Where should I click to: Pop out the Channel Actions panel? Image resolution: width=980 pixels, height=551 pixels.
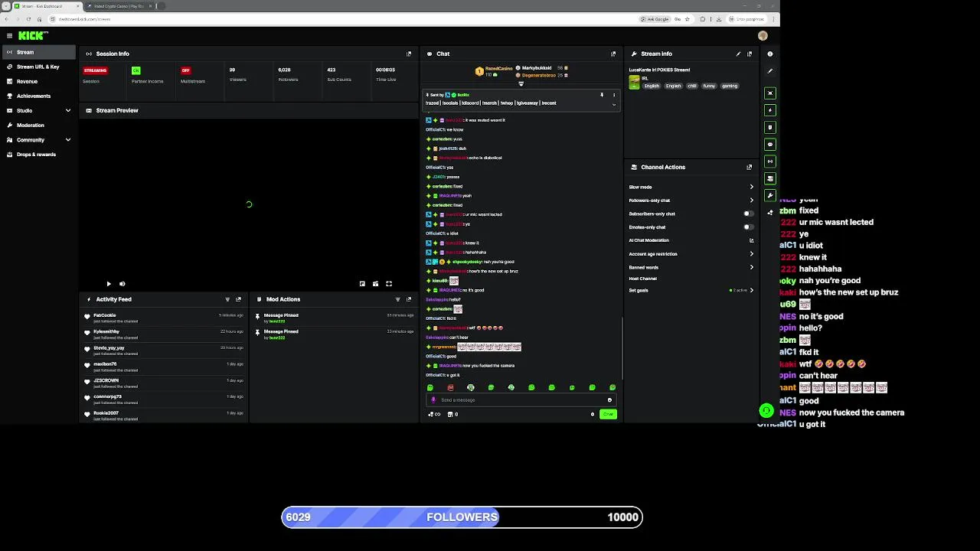tap(750, 167)
